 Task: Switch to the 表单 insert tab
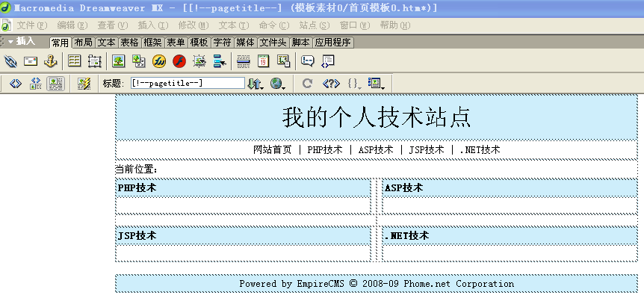point(176,43)
